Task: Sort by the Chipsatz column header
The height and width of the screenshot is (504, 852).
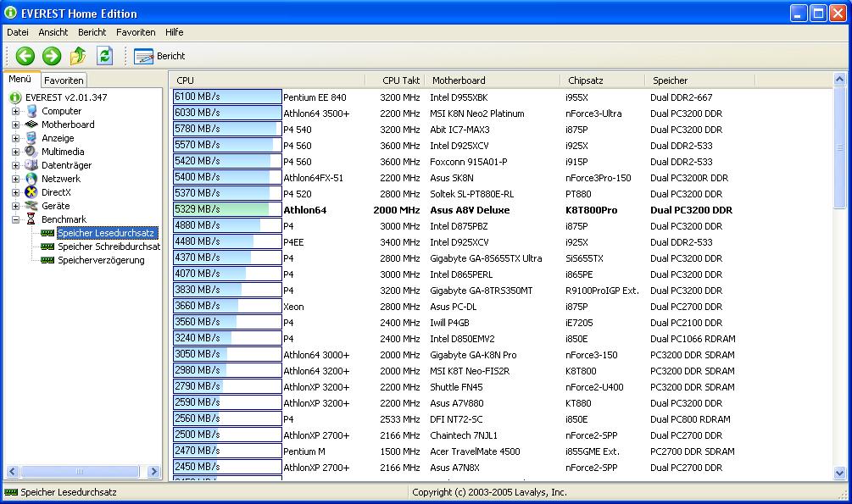Action: point(603,80)
